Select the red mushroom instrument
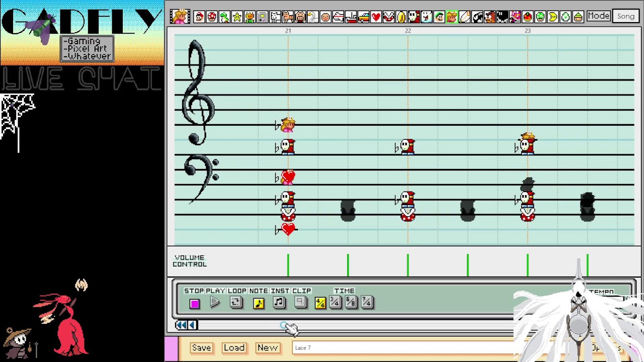 click(212, 17)
